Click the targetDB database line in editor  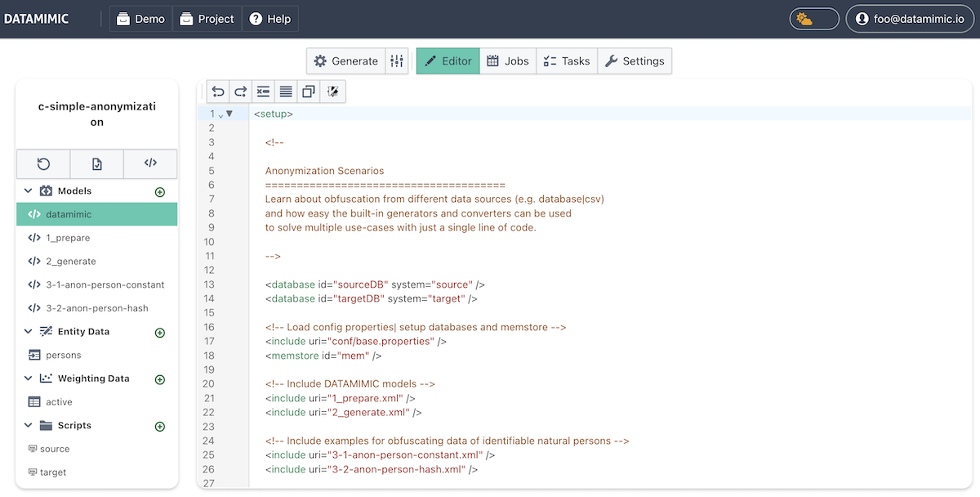(x=371, y=299)
